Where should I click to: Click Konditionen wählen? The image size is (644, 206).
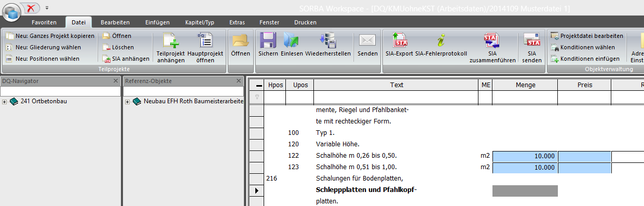[583, 47]
